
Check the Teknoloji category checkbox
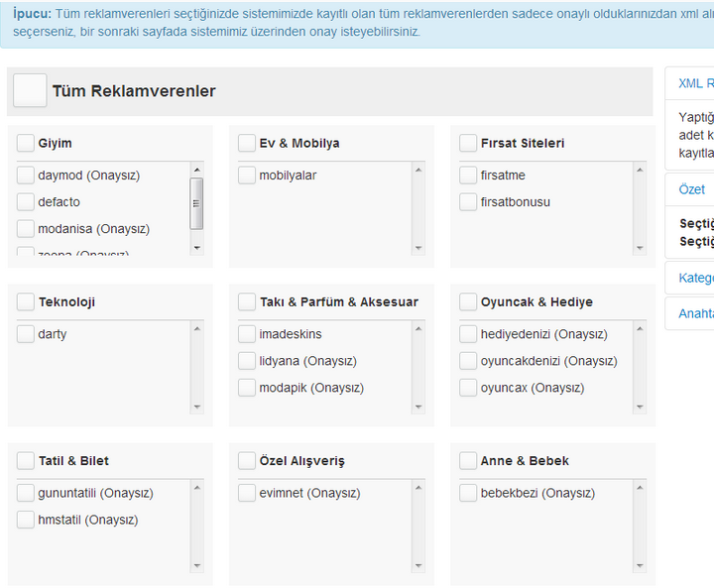pos(26,302)
